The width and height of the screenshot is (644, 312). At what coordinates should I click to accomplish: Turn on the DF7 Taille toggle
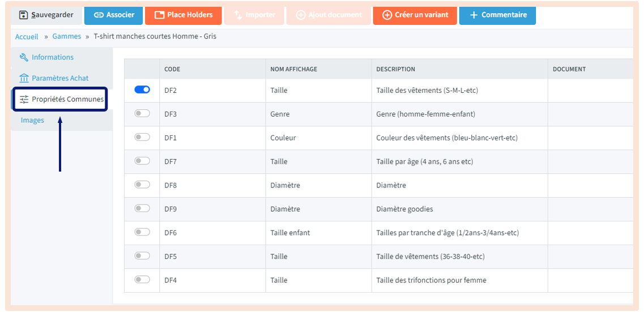tap(142, 161)
